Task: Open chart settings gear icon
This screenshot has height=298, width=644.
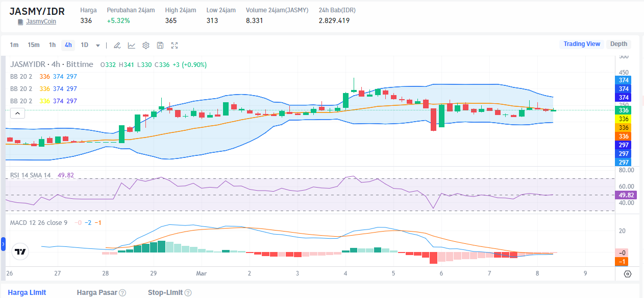Action: pos(145,45)
